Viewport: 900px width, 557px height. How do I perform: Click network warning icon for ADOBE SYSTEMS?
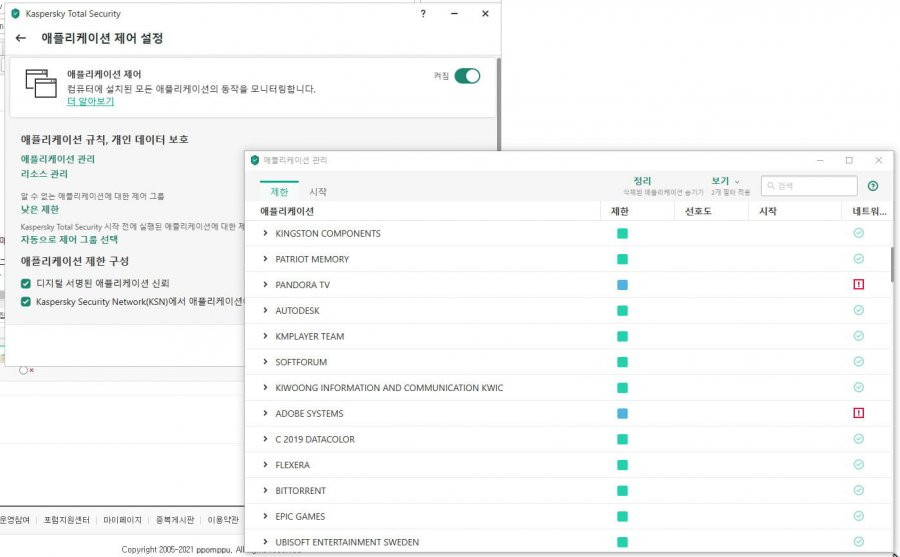click(859, 413)
